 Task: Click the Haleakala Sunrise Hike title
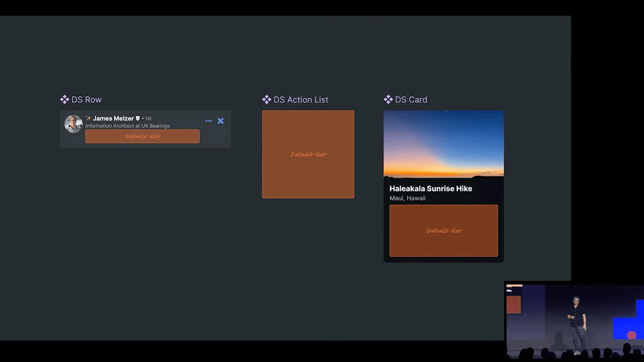point(431,189)
